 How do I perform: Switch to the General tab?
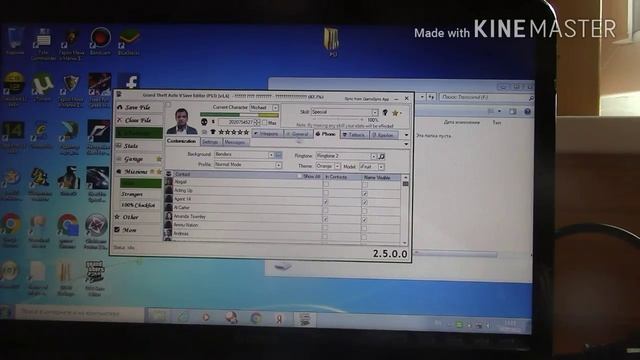(298, 133)
